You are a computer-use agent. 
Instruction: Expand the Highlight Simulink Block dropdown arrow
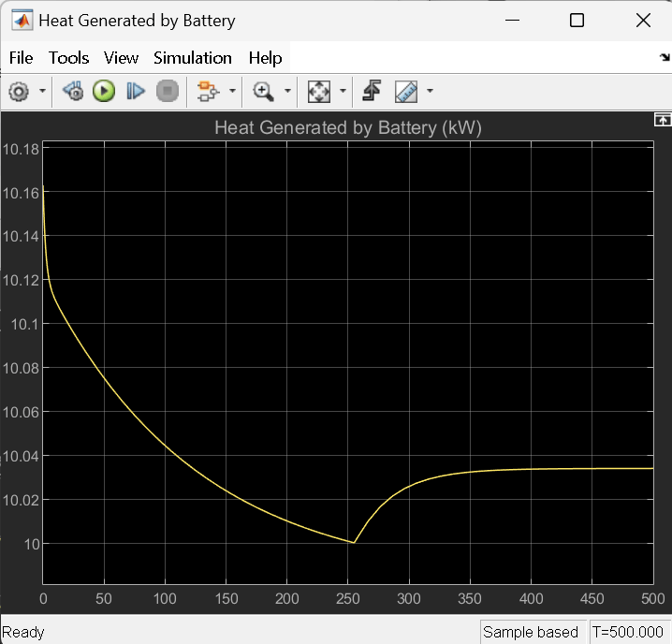[x=231, y=91]
